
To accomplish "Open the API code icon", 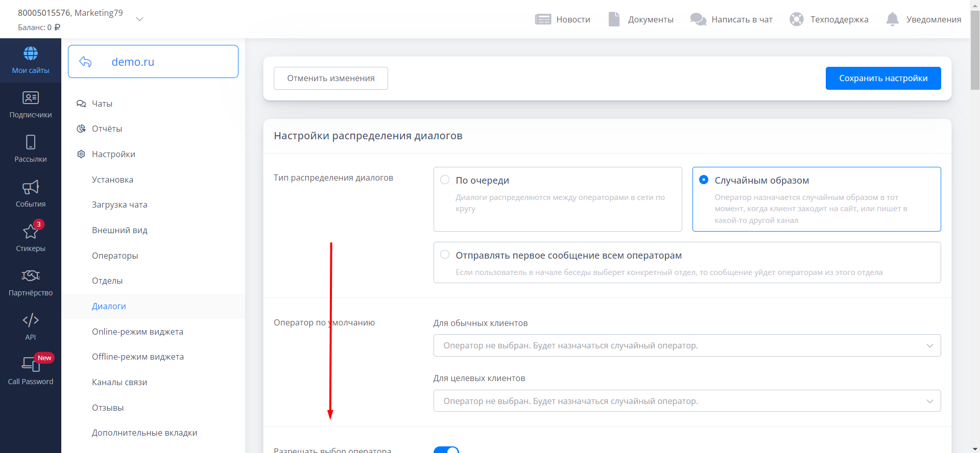I will (31, 320).
